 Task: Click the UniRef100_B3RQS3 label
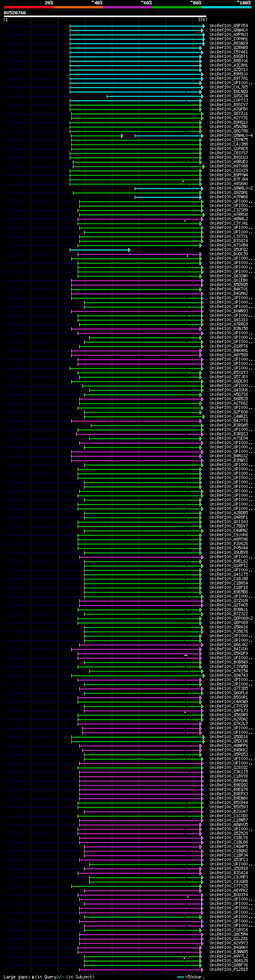(229, 434)
